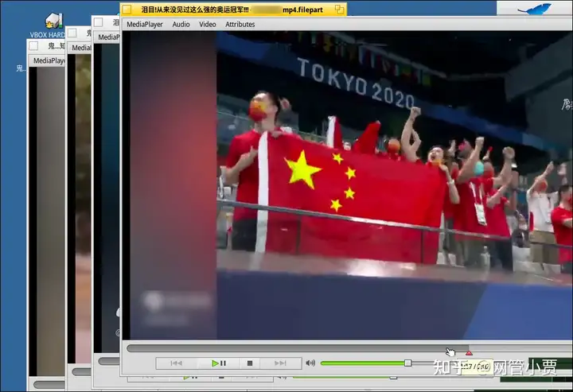
Task: Toggle play/pause in front MediaPlayer
Action: point(219,363)
